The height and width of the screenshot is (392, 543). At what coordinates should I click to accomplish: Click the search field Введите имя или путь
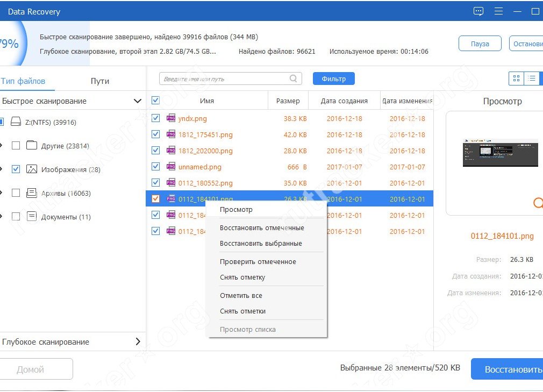[x=230, y=79]
